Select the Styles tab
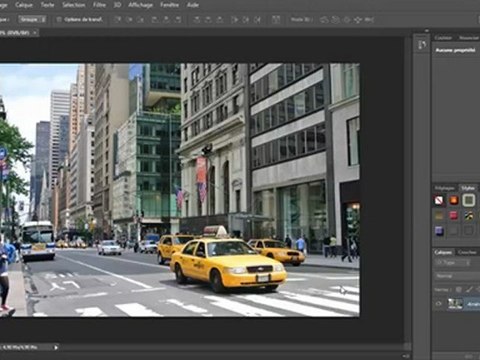 [x=468, y=188]
